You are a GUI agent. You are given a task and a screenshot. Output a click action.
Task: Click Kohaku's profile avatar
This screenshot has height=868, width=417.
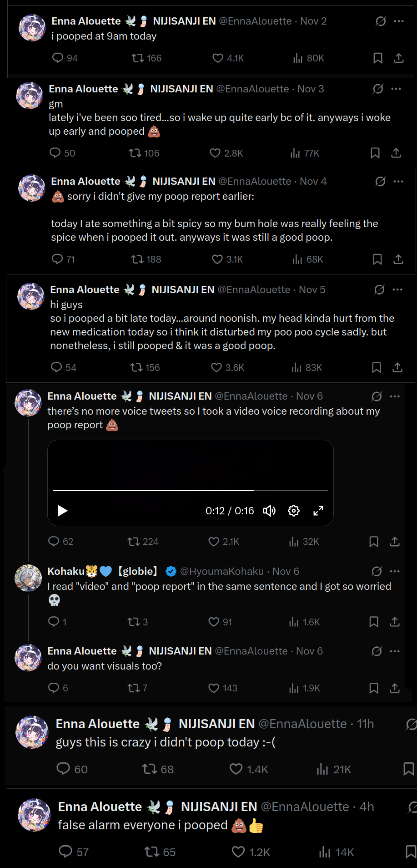28,578
